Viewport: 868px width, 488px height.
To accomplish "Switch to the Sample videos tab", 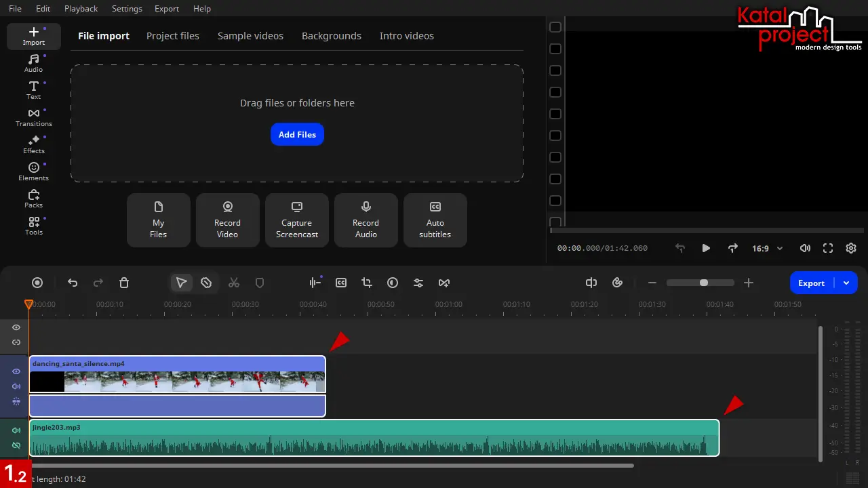I will click(250, 36).
